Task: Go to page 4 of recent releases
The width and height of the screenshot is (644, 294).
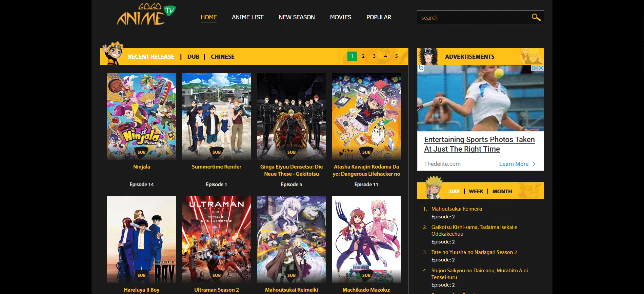Action: coord(385,56)
